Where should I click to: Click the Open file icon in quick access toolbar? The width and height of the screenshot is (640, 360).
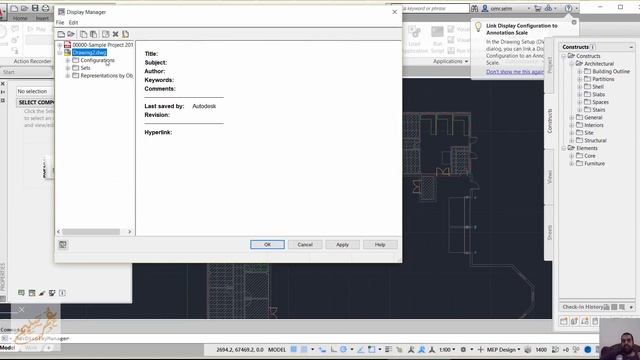(x=24, y=8)
